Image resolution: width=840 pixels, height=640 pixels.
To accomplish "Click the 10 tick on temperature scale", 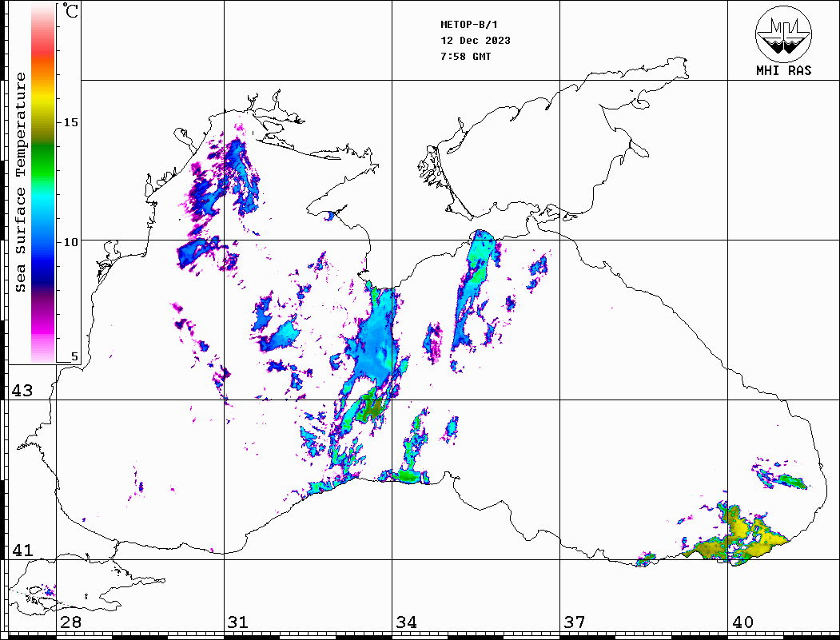I will coord(70,242).
